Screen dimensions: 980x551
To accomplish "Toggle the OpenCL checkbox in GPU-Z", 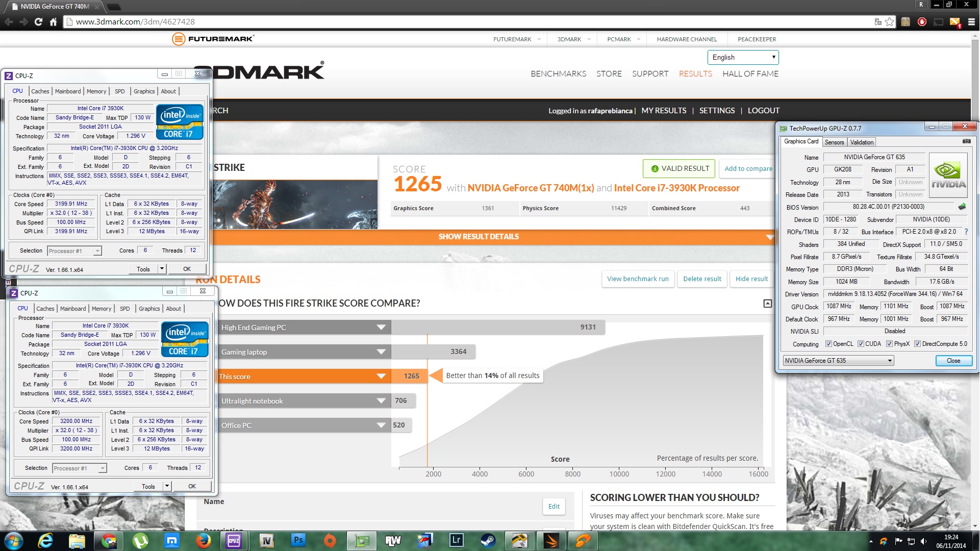I will (x=828, y=344).
